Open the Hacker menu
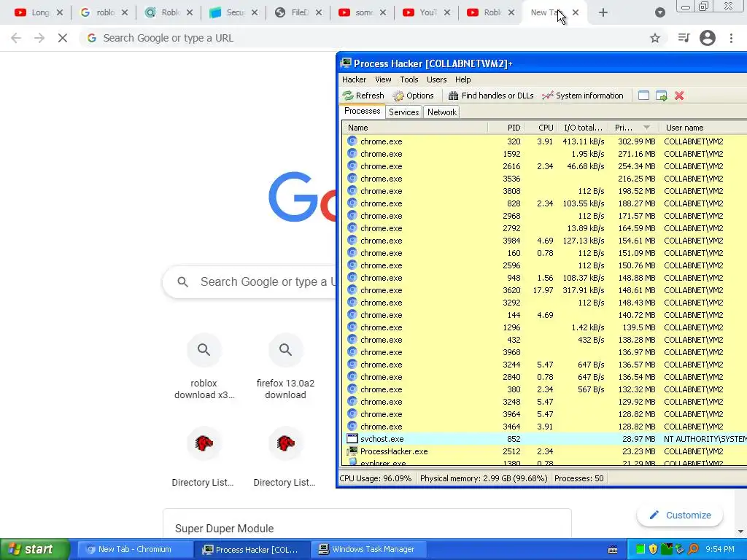This screenshot has width=747, height=560. click(354, 79)
